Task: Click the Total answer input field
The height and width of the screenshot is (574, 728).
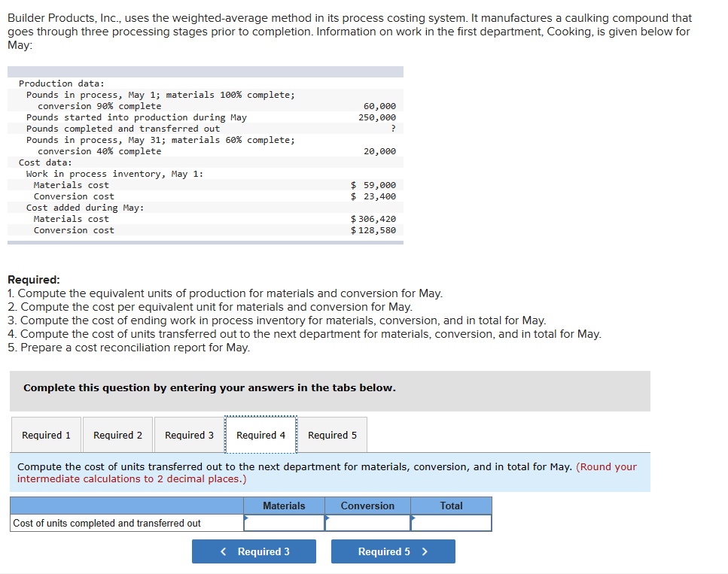Action: (x=451, y=522)
